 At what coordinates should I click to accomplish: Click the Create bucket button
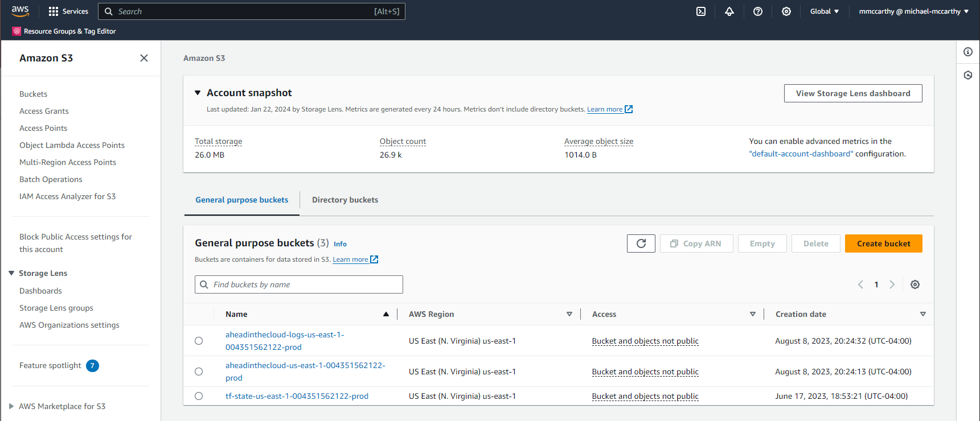pos(884,243)
